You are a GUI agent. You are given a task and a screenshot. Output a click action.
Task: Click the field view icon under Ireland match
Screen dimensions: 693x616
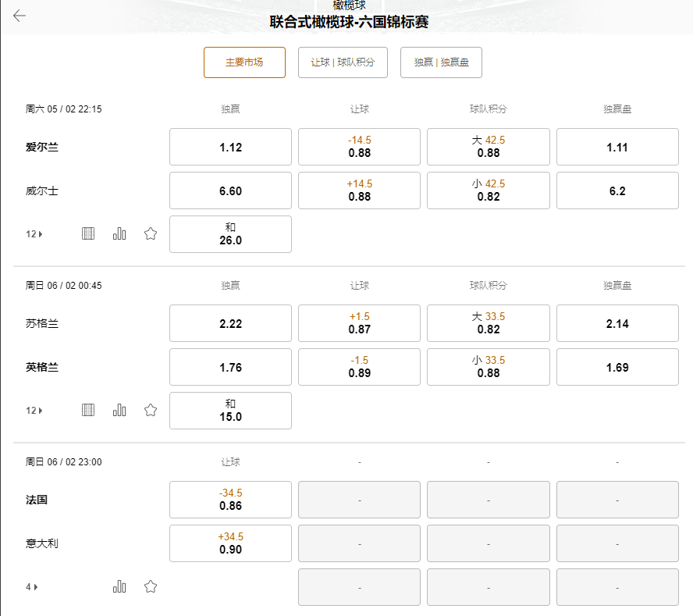pos(87,233)
